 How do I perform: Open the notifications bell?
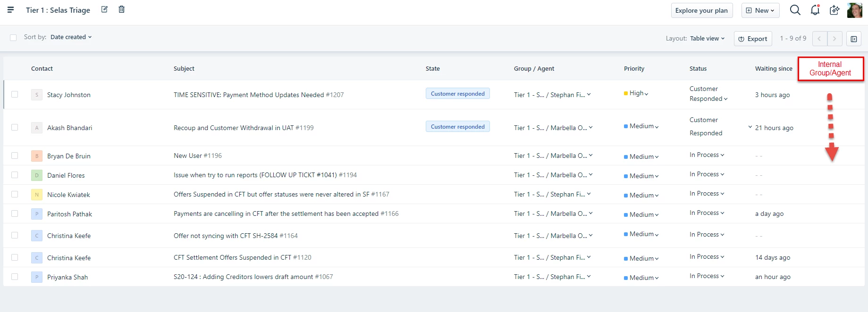[815, 10]
